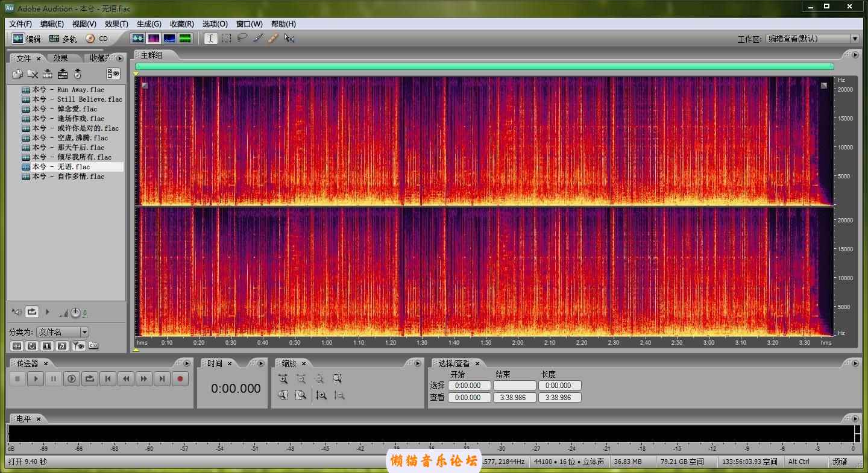Click Zoom Out Vertically icon

(x=339, y=395)
